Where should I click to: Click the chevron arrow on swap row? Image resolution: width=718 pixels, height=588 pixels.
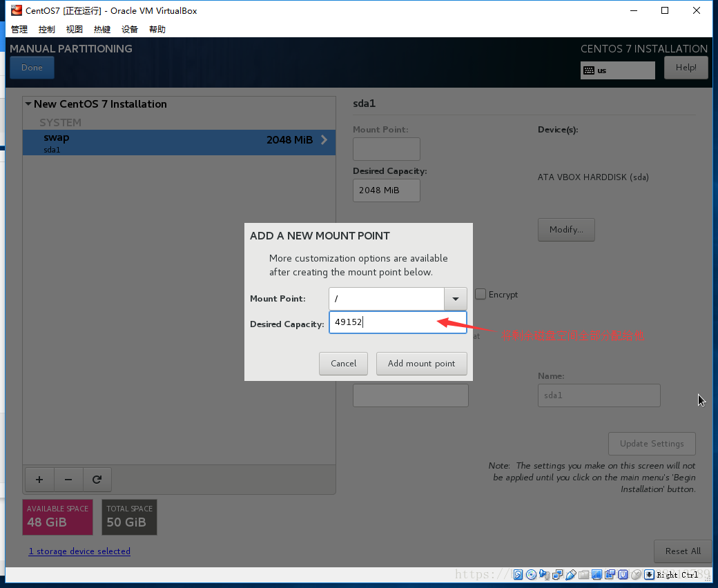[x=324, y=140]
